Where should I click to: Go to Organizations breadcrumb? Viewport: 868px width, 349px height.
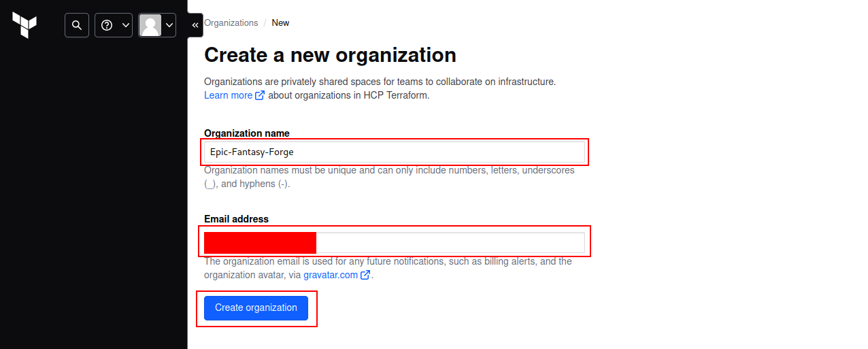point(231,22)
